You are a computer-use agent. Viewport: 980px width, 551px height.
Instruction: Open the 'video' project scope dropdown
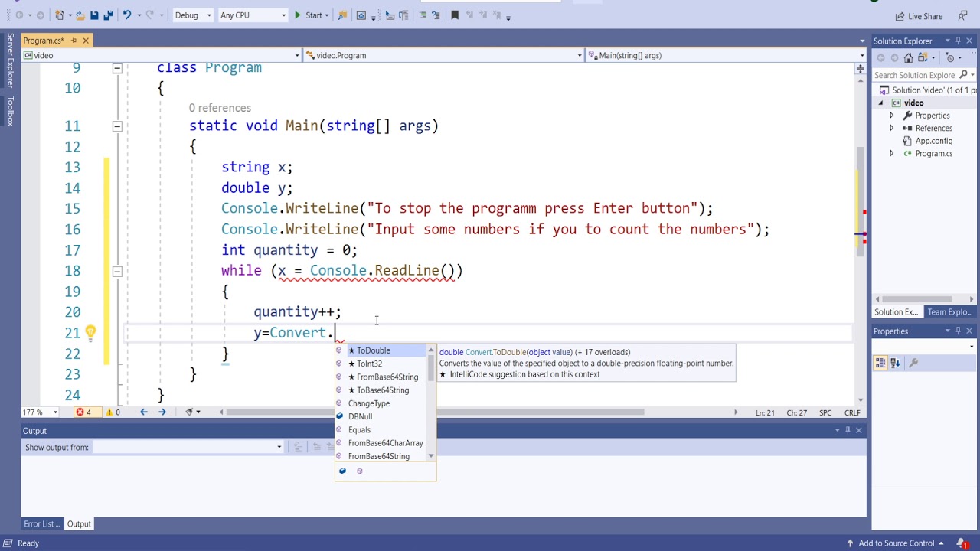click(x=161, y=55)
